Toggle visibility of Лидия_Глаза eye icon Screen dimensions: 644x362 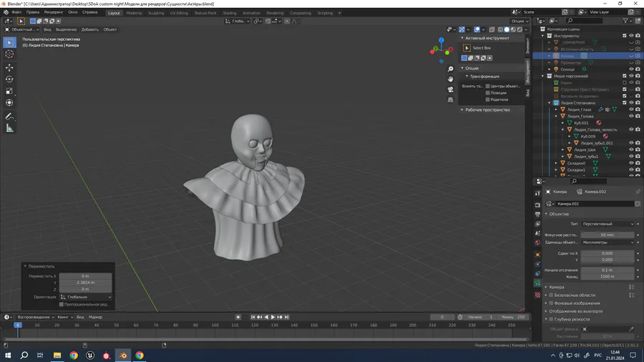click(x=631, y=109)
